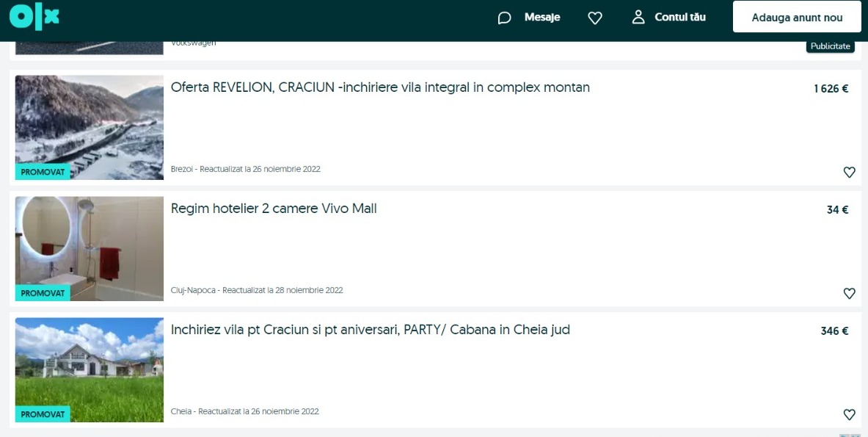The width and height of the screenshot is (868, 437).
Task: Click the bathroom photo thumbnail of the Vivo Mall listing
Action: 89,248
